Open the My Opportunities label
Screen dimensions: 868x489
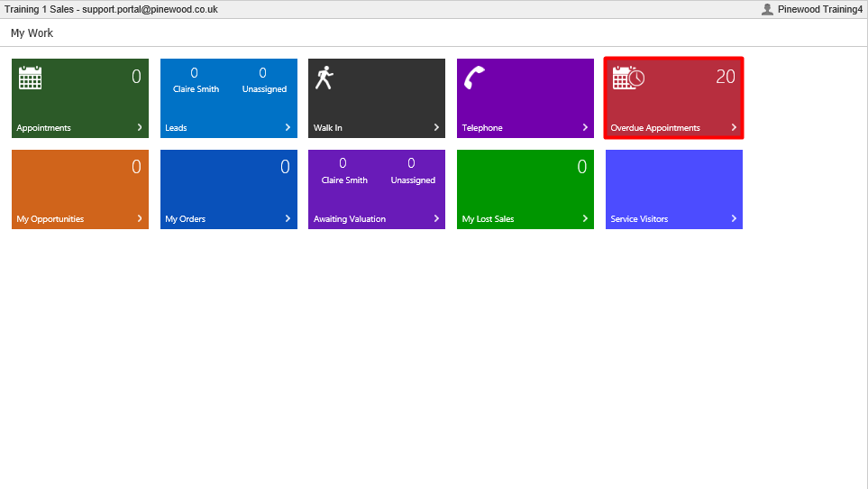(50, 219)
